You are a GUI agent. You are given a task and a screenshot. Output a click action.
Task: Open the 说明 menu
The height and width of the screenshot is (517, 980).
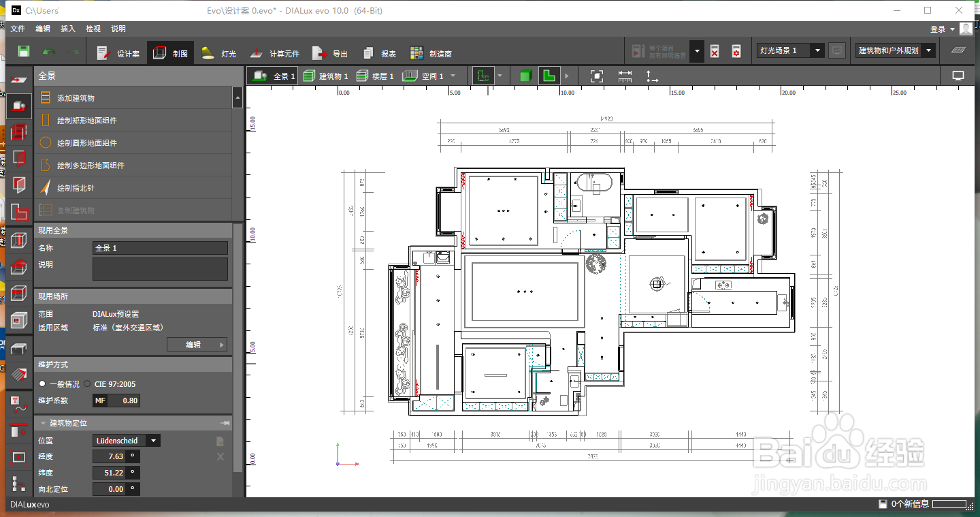coord(118,29)
